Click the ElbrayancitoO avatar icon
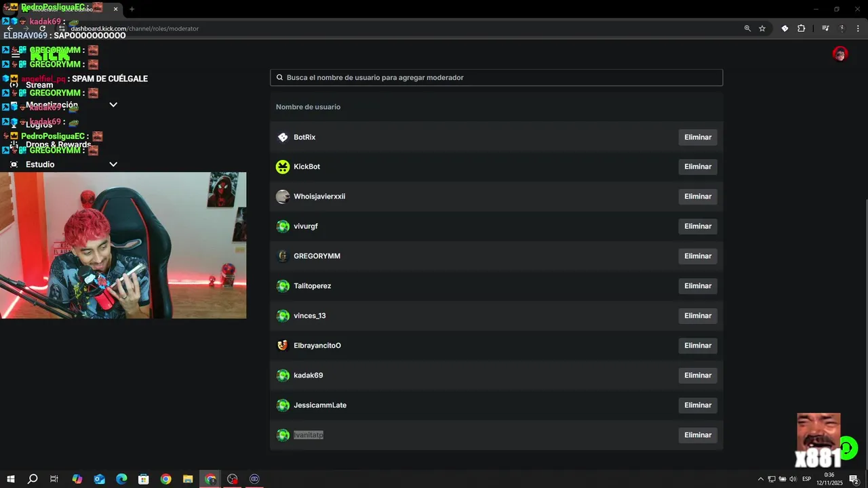Viewport: 868px width, 488px height. click(283, 346)
